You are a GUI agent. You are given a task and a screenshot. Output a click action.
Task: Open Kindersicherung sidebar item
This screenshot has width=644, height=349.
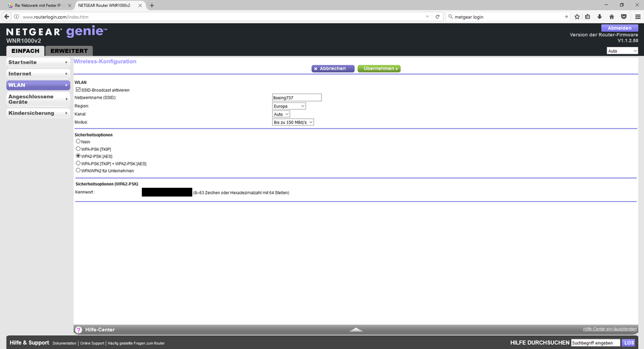point(38,113)
